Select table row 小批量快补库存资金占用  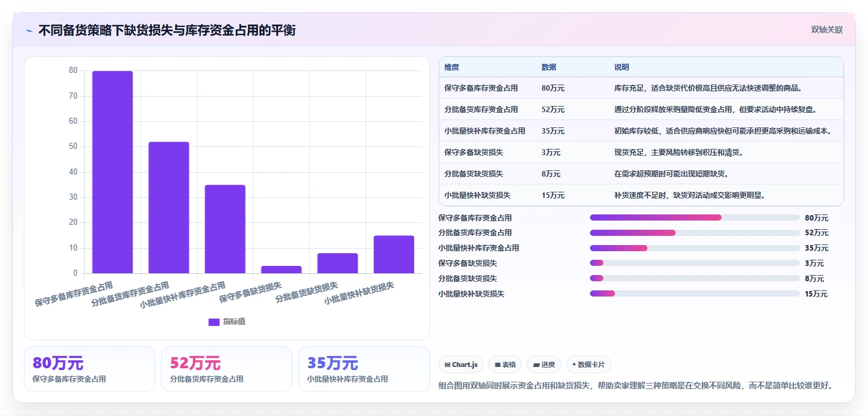[641, 131]
